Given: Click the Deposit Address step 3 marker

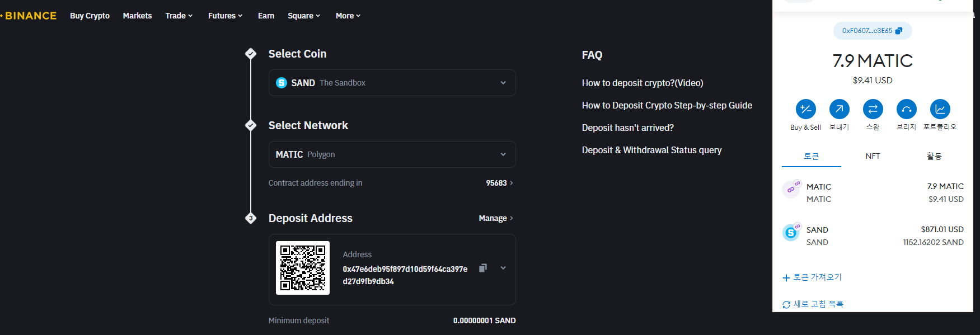Looking at the screenshot, I should [x=251, y=218].
